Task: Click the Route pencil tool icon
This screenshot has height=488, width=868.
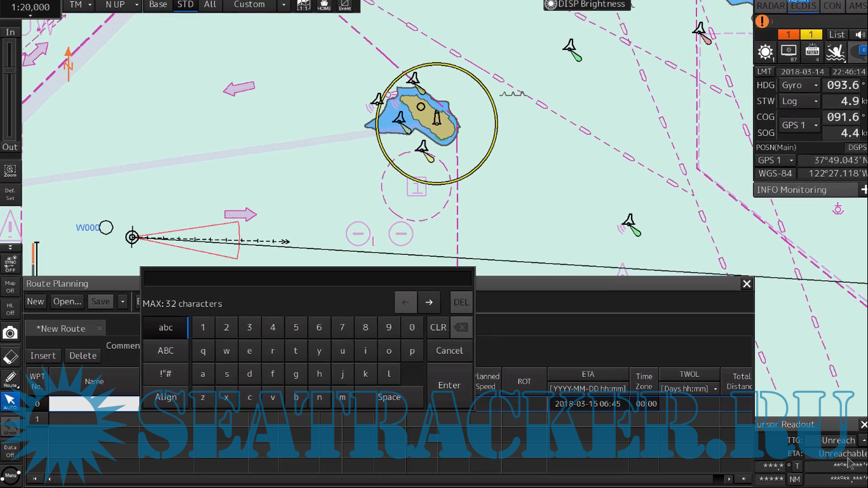Action: coord(10,379)
